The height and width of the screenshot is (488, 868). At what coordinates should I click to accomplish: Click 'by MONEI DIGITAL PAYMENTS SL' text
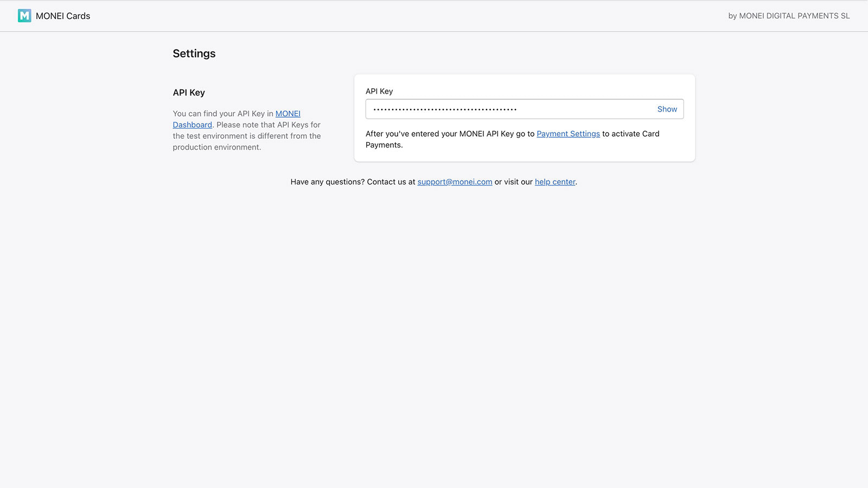coord(789,16)
